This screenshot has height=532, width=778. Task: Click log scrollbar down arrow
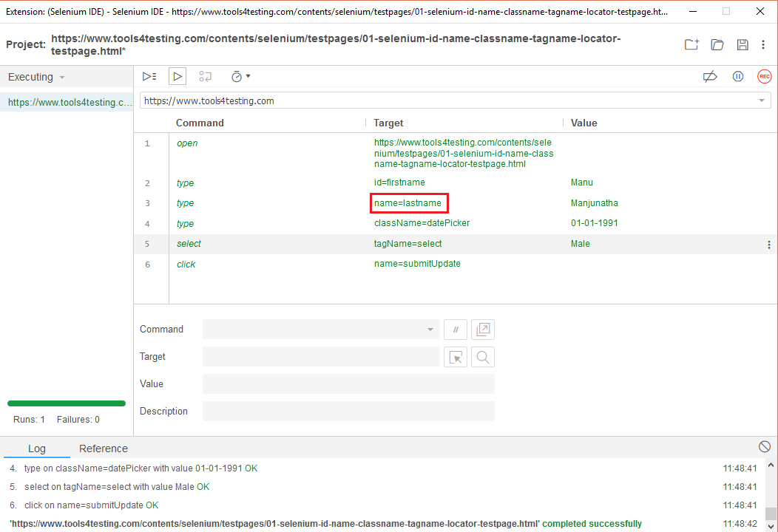pos(771,526)
